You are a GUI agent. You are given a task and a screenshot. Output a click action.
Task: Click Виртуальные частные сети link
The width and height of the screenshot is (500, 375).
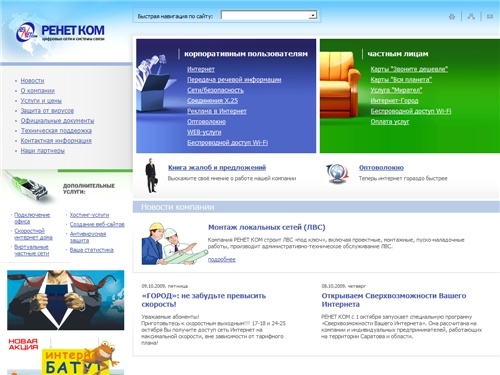pyautogui.click(x=32, y=250)
